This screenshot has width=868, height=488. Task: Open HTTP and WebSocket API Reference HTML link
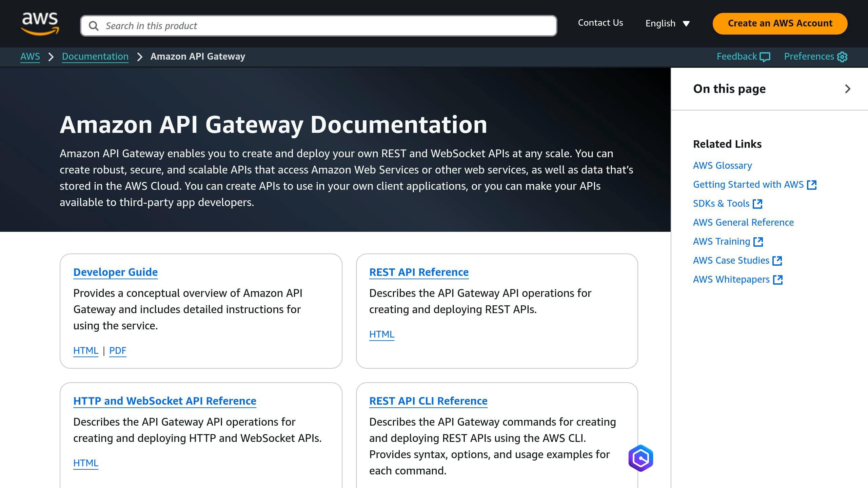tap(86, 463)
